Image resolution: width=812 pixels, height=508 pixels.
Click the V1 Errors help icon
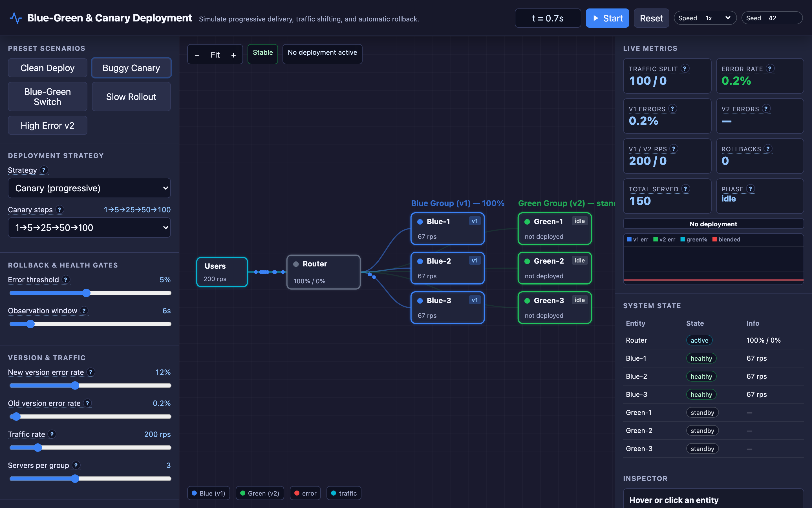pos(672,109)
